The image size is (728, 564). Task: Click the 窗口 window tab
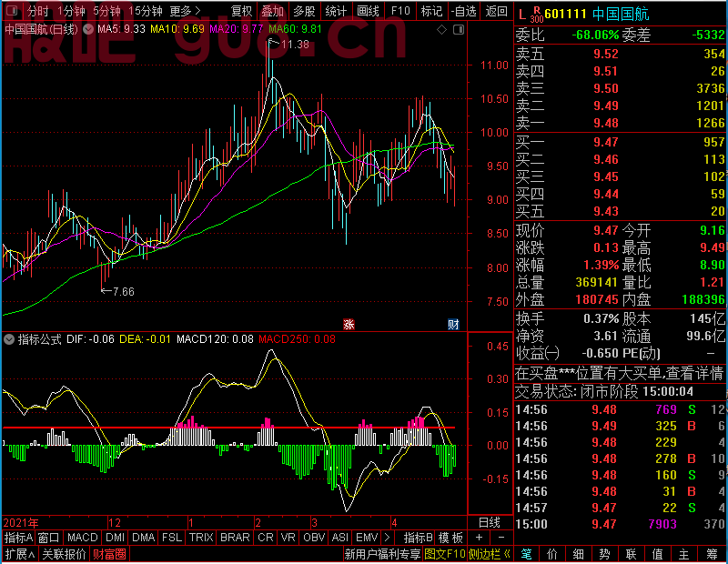(x=49, y=538)
